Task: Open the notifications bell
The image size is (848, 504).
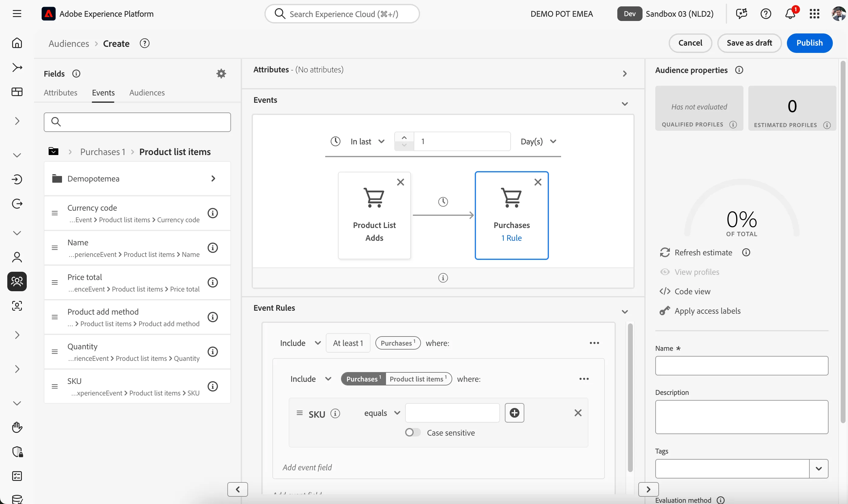Action: click(790, 14)
